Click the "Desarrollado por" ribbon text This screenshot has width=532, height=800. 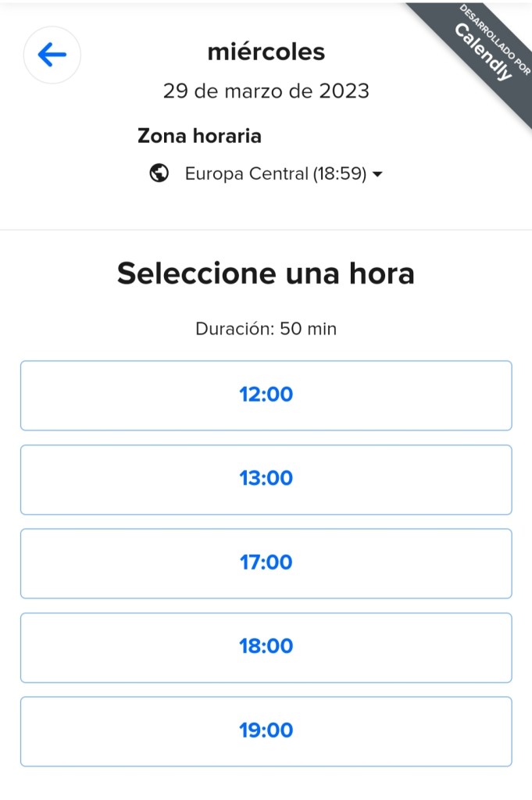(x=495, y=41)
